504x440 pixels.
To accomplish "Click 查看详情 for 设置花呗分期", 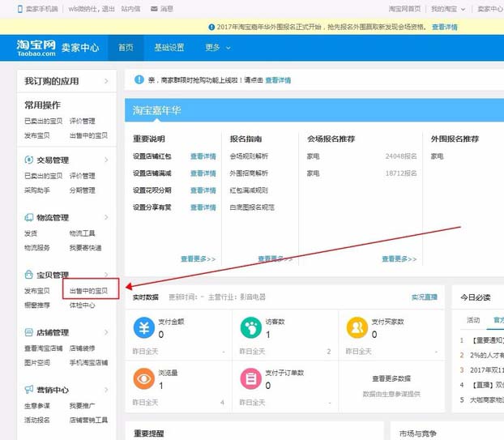I will pos(203,190).
